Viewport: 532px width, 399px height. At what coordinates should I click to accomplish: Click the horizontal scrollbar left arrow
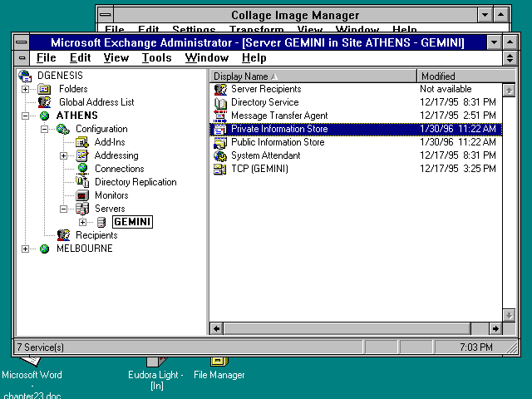(216, 328)
